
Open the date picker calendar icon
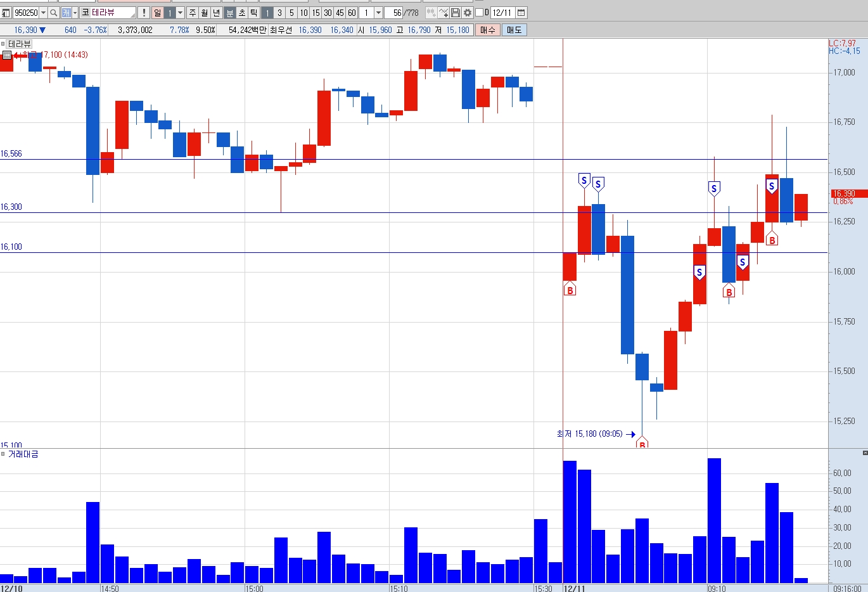pos(521,13)
